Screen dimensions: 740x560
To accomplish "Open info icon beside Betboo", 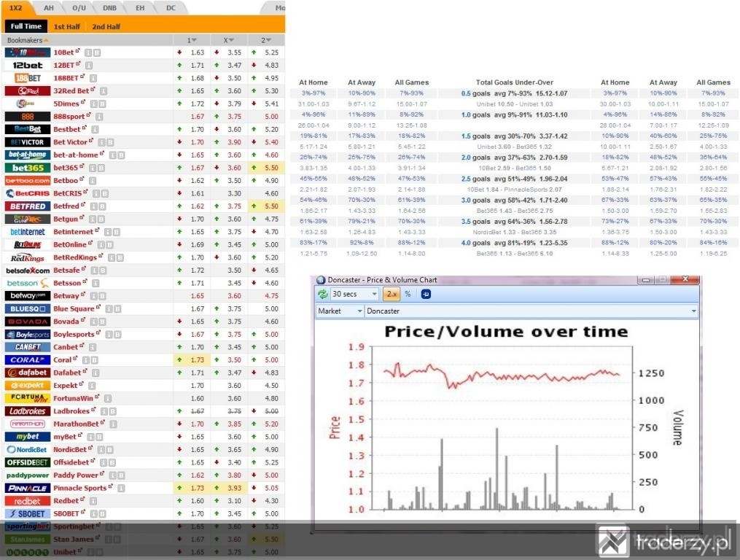I will [x=93, y=180].
